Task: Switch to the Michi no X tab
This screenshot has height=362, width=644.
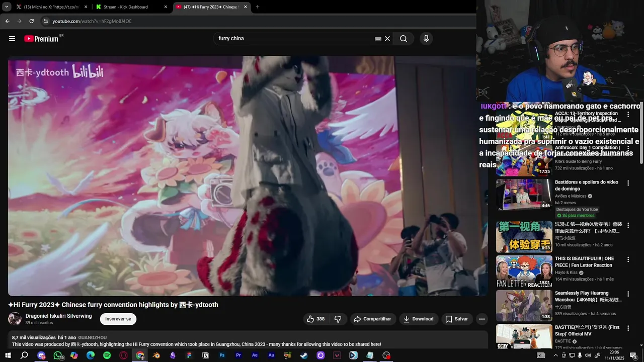Action: (51, 7)
